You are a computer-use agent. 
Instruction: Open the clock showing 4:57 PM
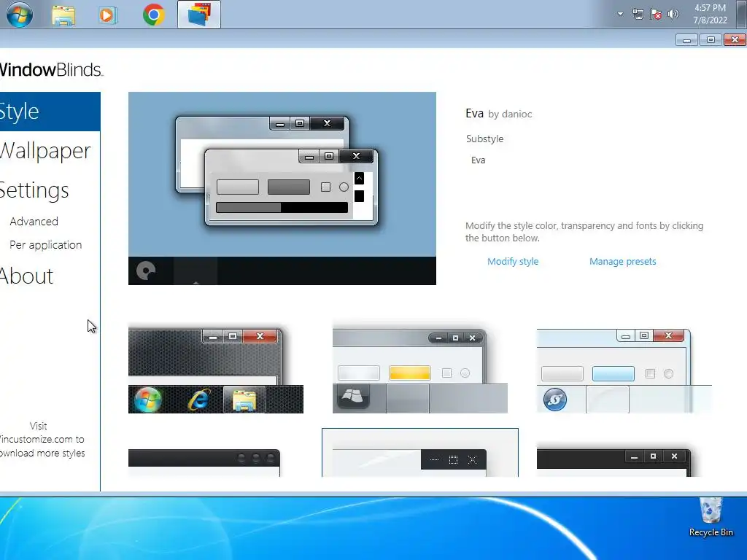pyautogui.click(x=710, y=14)
